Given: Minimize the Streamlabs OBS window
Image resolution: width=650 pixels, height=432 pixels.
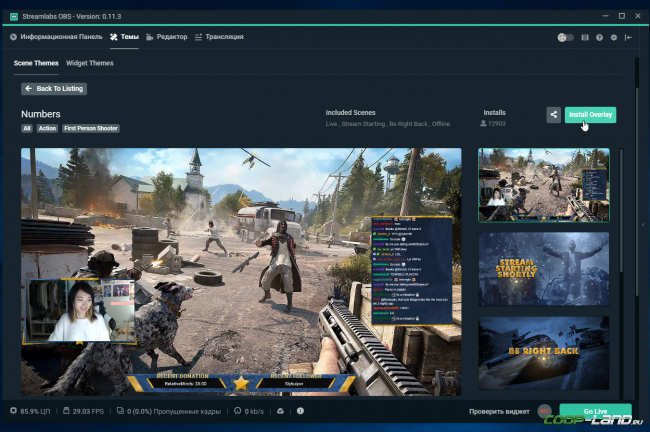Looking at the screenshot, I should pos(606,16).
